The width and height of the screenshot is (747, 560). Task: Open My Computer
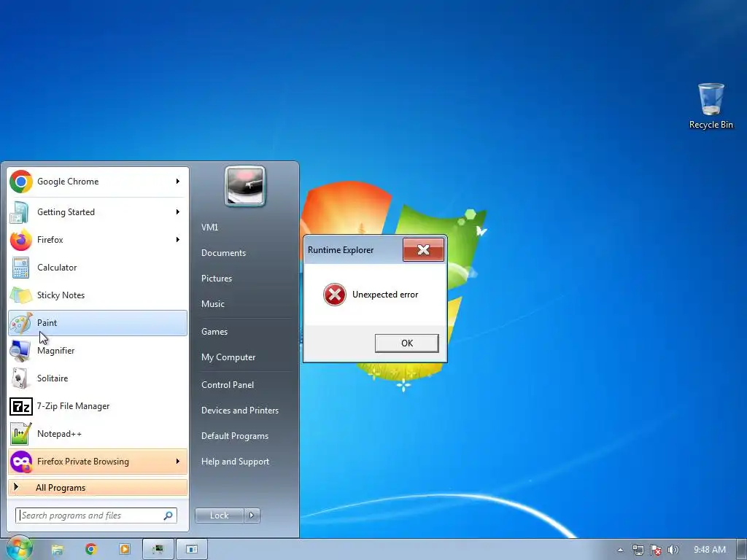[228, 357]
